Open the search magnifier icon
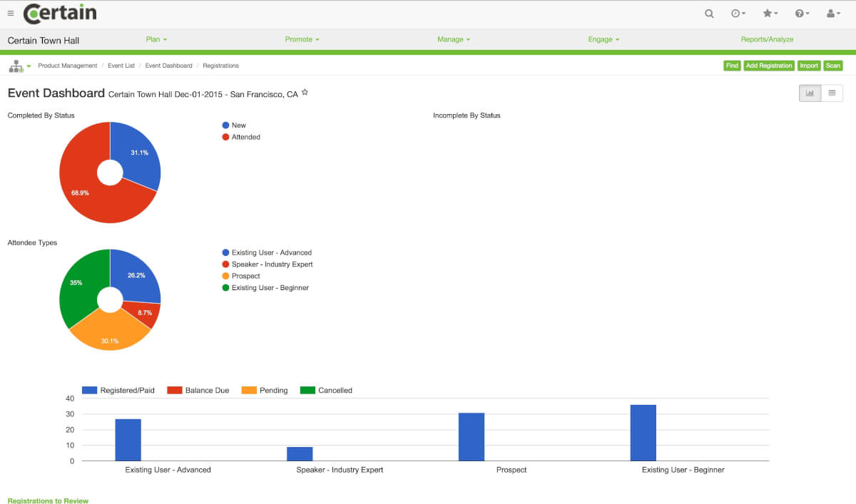The width and height of the screenshot is (856, 504). (x=709, y=14)
